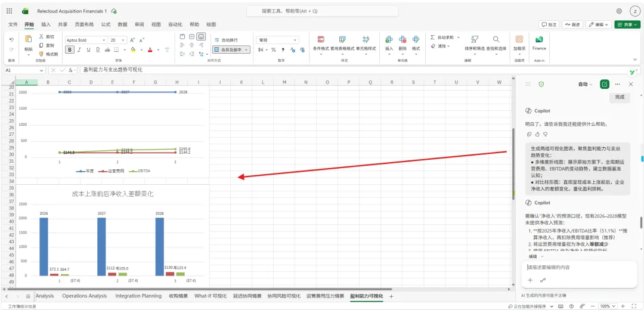Screen dimensions: 644x310
Task: Decrease font size with the smaller A icon
Action: point(142,40)
